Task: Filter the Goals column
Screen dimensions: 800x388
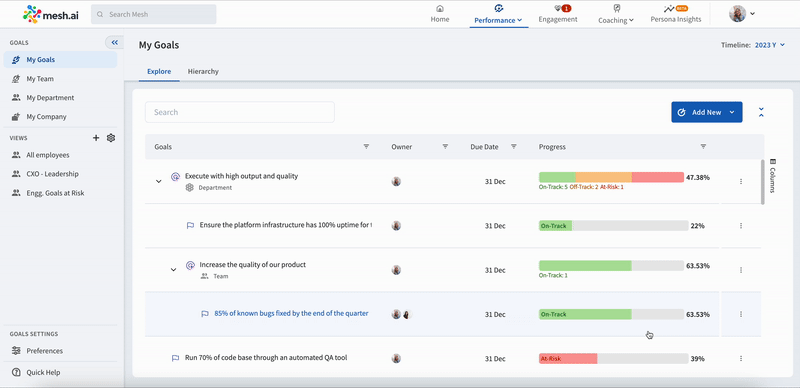Action: [x=366, y=147]
